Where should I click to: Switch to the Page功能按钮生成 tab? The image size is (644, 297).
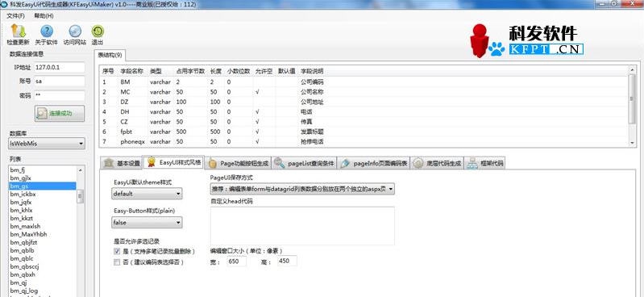(238, 163)
